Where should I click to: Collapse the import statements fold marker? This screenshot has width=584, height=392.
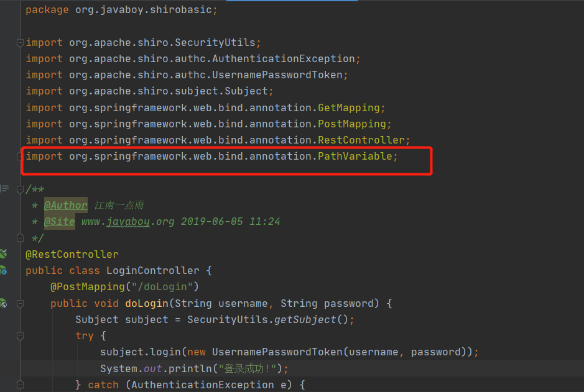pyautogui.click(x=20, y=43)
